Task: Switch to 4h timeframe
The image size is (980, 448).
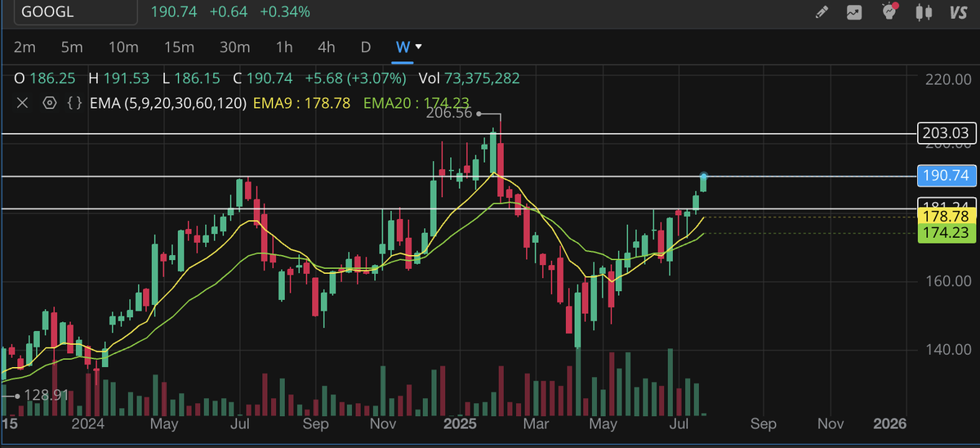Action: (x=327, y=47)
